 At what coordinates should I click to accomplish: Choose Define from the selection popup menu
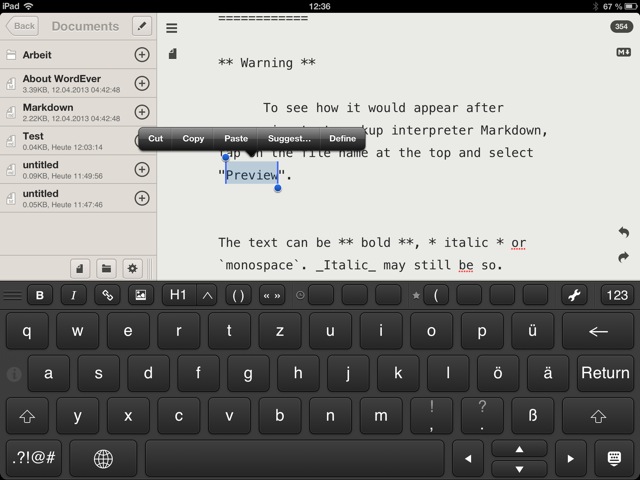(342, 139)
